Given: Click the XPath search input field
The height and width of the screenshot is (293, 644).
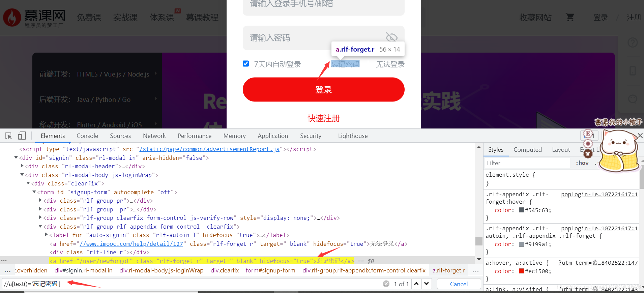Looking at the screenshot, I should [x=192, y=284].
